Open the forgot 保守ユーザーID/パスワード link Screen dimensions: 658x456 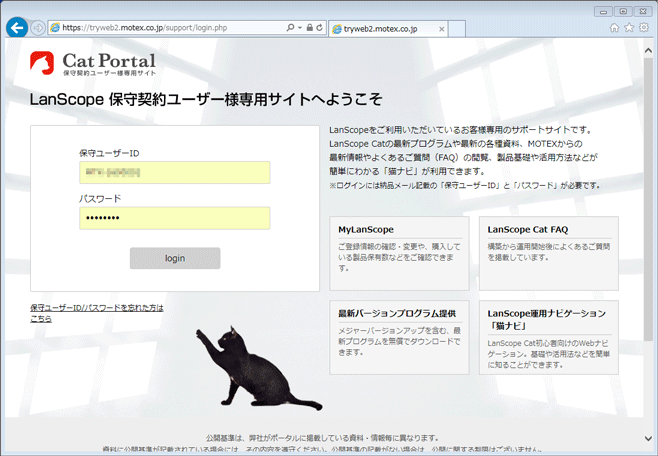point(97,313)
